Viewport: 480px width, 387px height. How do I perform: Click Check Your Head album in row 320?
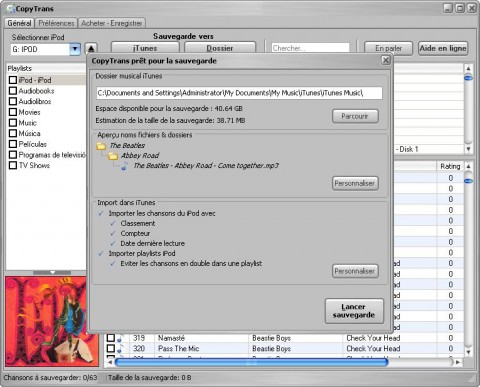(373, 349)
